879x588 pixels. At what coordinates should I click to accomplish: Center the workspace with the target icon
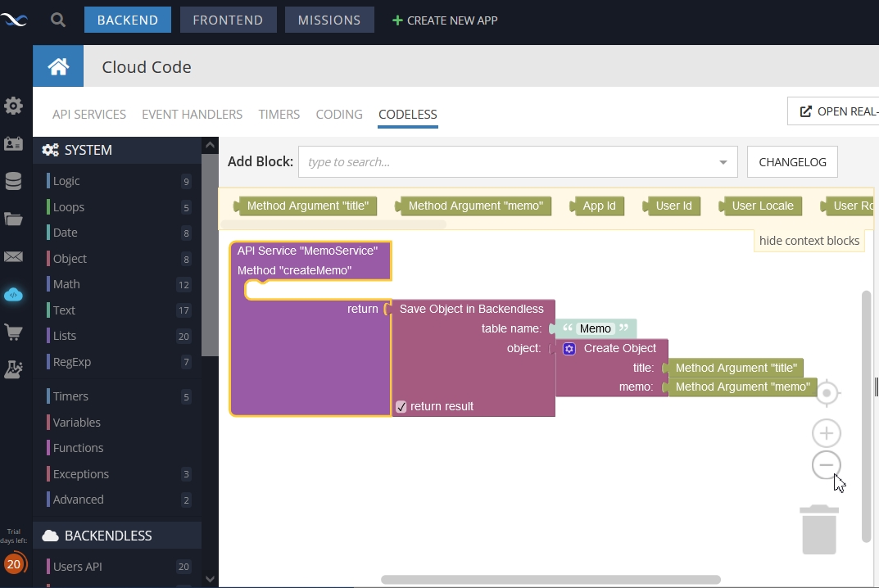coord(827,393)
